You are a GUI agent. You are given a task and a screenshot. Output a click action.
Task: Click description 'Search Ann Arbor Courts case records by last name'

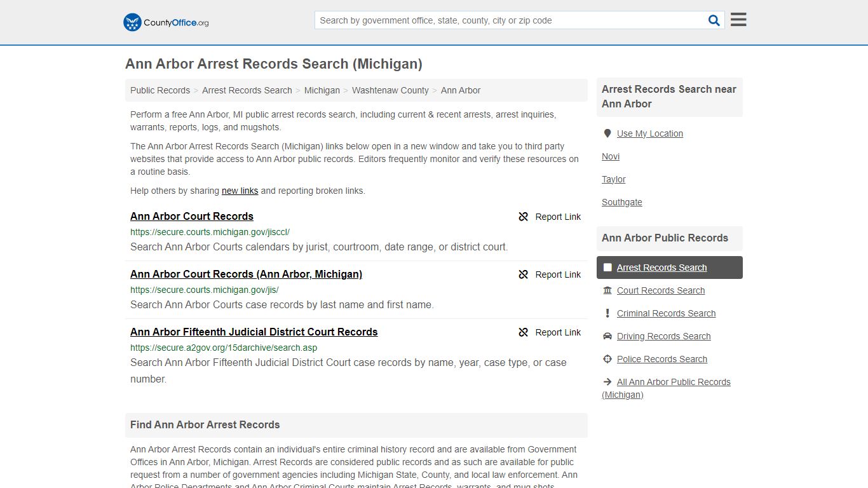[x=282, y=304]
